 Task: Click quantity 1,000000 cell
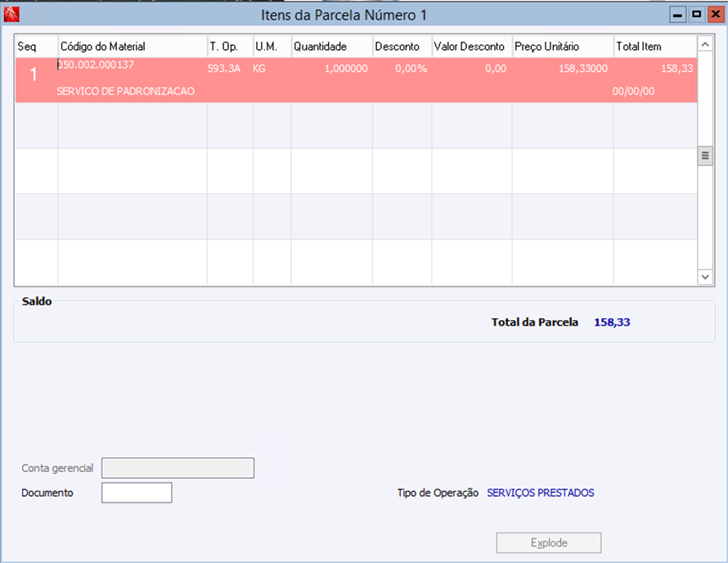point(346,69)
